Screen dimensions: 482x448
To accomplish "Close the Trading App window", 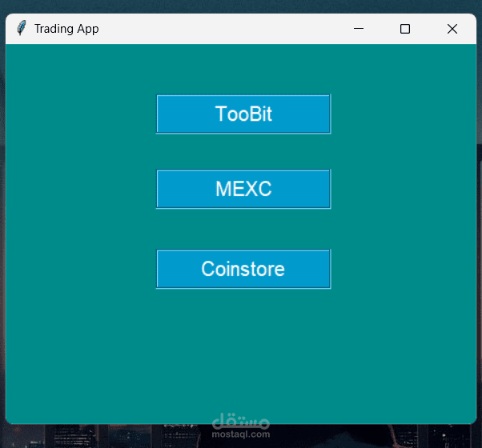I will (452, 29).
